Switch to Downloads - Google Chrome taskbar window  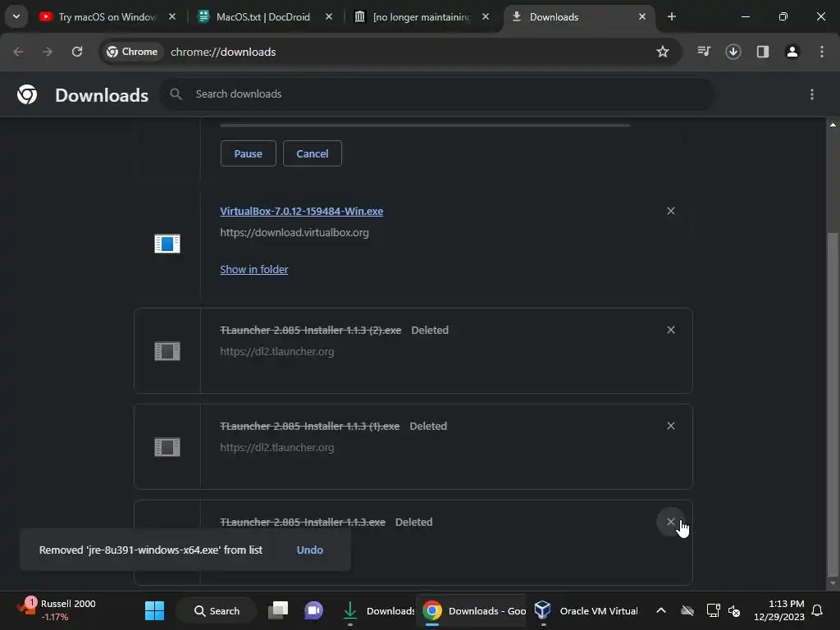coord(473,610)
